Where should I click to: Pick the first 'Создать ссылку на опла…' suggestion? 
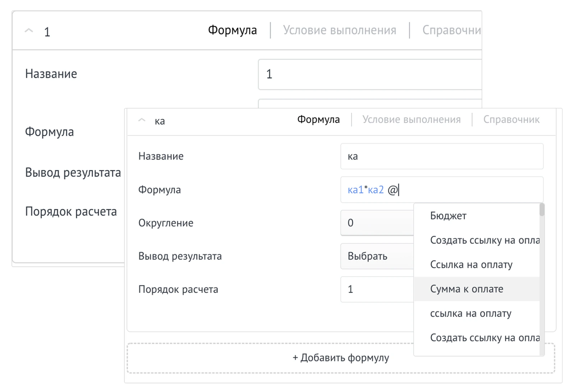(x=477, y=240)
